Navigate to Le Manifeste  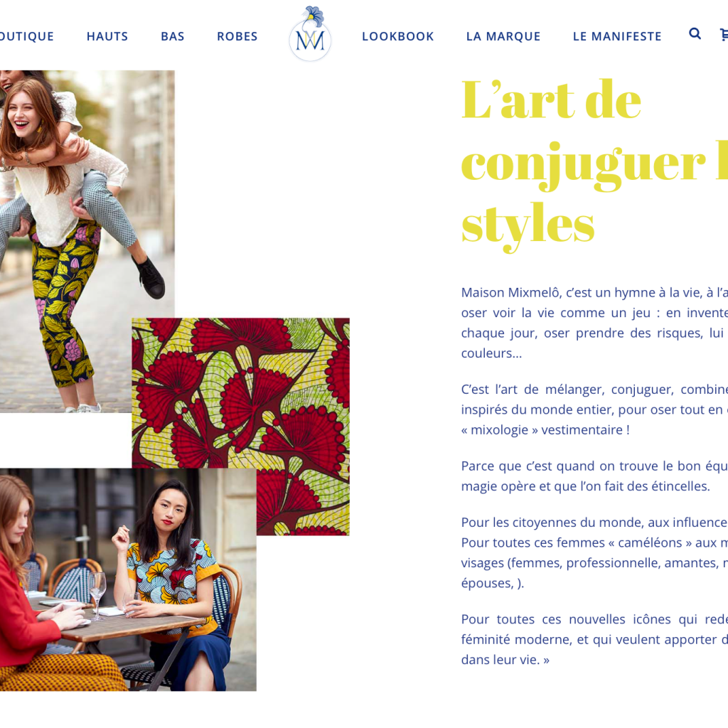[617, 36]
